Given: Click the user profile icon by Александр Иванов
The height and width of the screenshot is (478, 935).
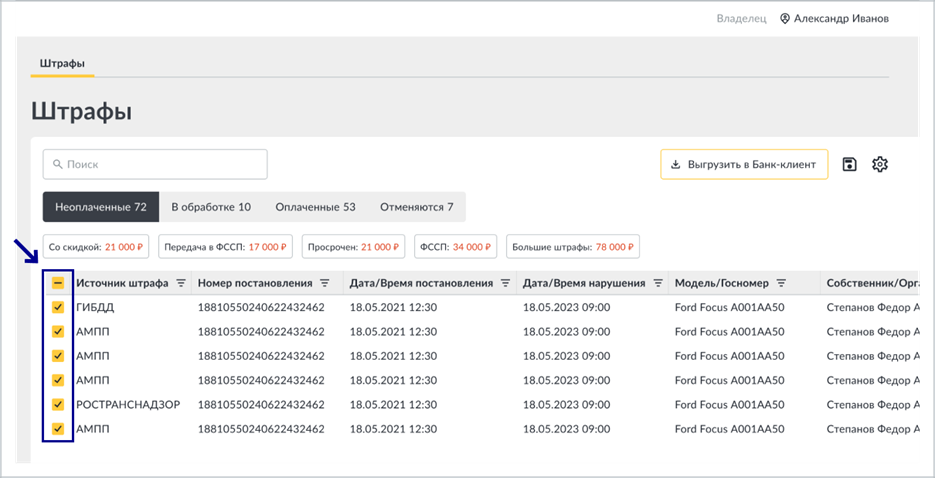Looking at the screenshot, I should coord(785,18).
